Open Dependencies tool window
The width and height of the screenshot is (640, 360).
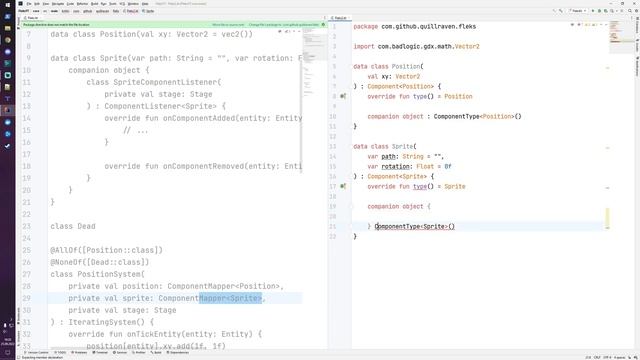coord(178,352)
